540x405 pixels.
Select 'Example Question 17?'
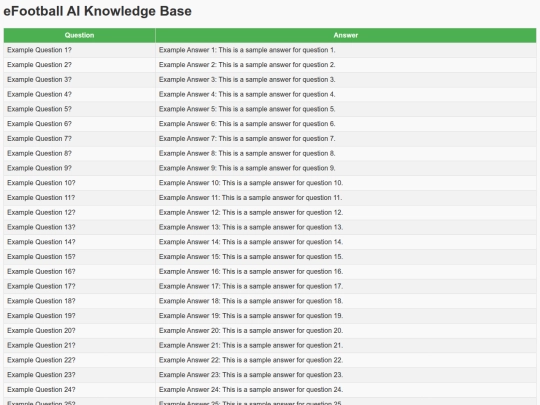point(80,287)
